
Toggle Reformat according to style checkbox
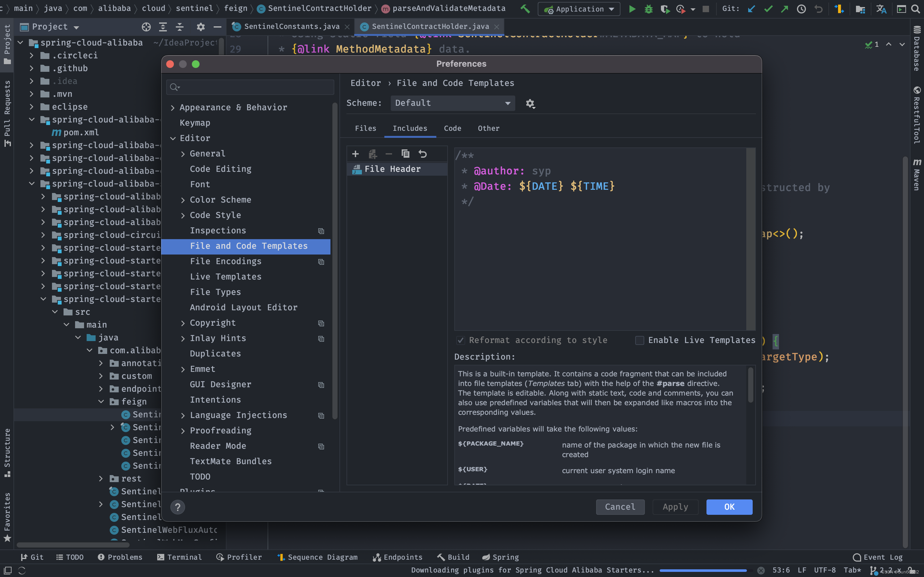coord(461,340)
